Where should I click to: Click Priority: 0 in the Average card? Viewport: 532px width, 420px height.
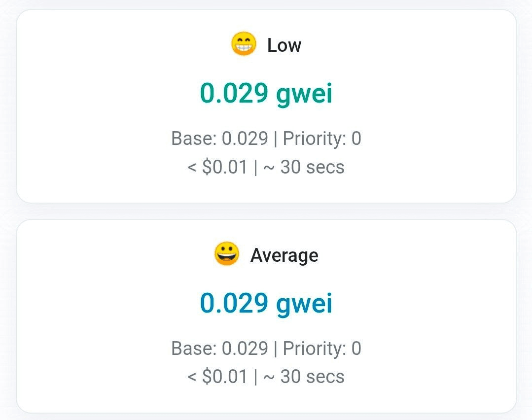(x=322, y=349)
